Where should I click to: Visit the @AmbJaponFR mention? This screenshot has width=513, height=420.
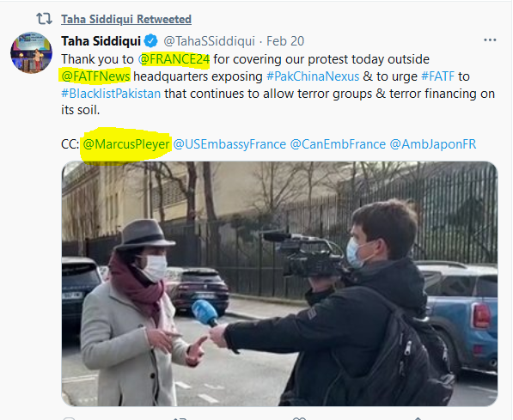coord(433,144)
